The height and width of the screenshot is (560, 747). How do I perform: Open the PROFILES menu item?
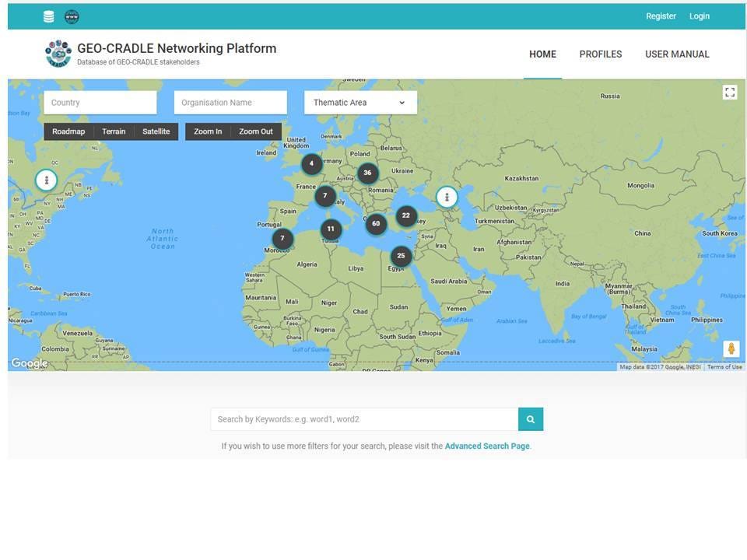coord(600,54)
